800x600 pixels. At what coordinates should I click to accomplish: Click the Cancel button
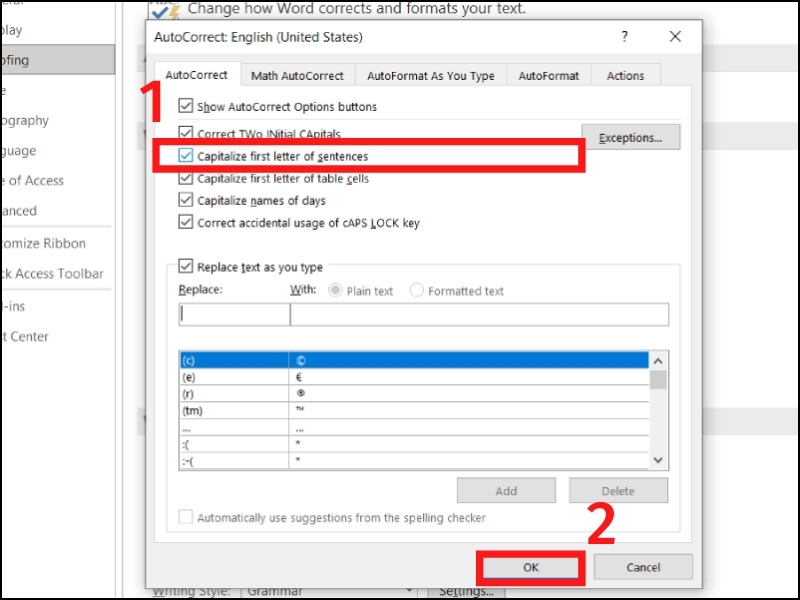[x=643, y=567]
